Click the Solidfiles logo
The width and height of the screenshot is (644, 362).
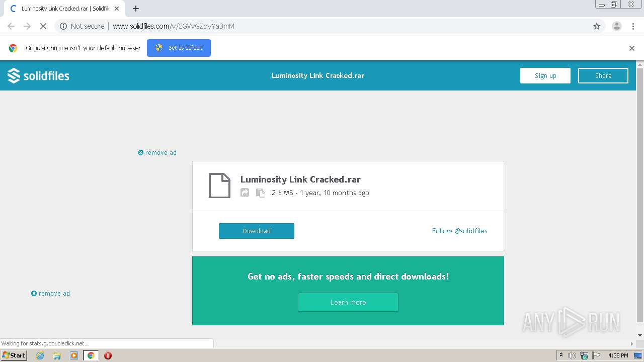(x=38, y=75)
